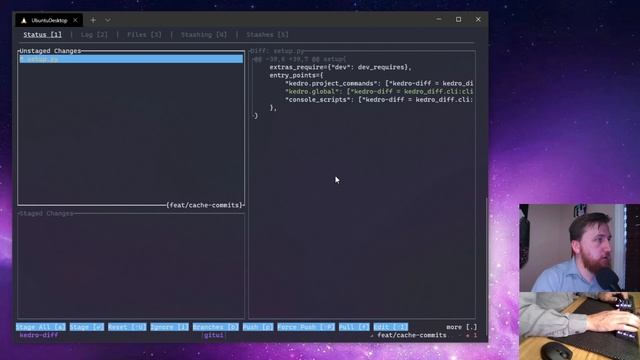Click the extras_require line in diff
The width and height of the screenshot is (640, 360).
pos(340,67)
